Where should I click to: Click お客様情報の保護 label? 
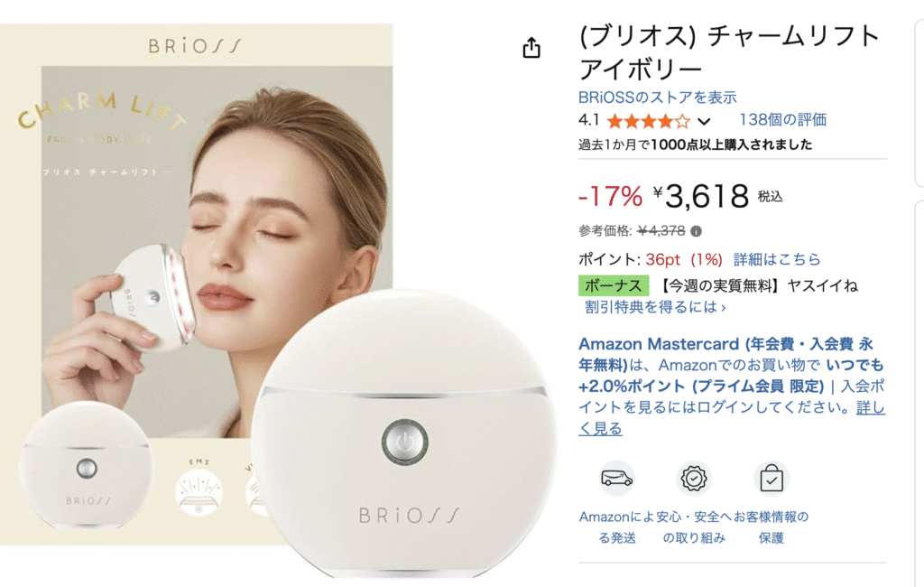pyautogui.click(x=771, y=527)
